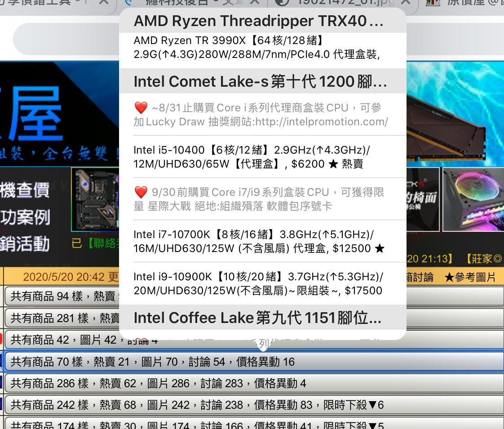Open the motherboard product thumbnail

[95, 199]
